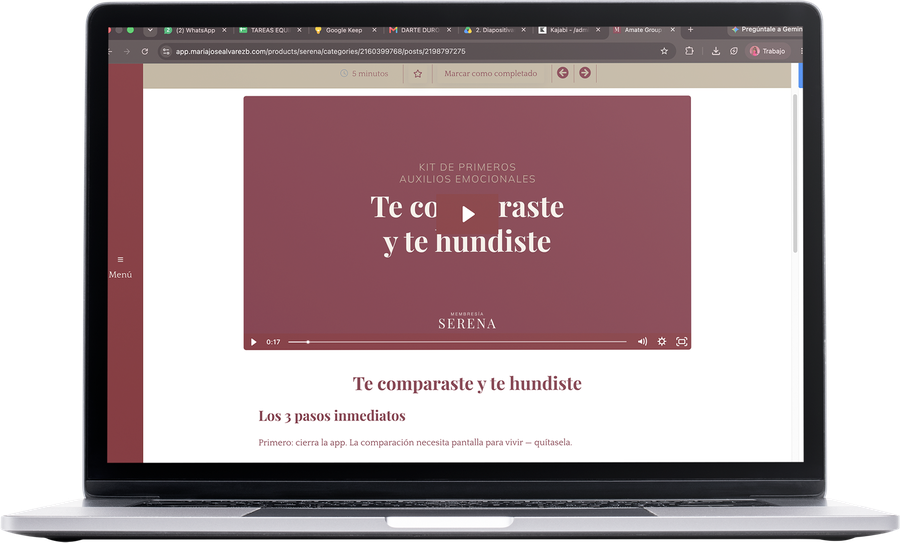
Task: Click the 0:17 video timestamp
Action: click(x=273, y=342)
